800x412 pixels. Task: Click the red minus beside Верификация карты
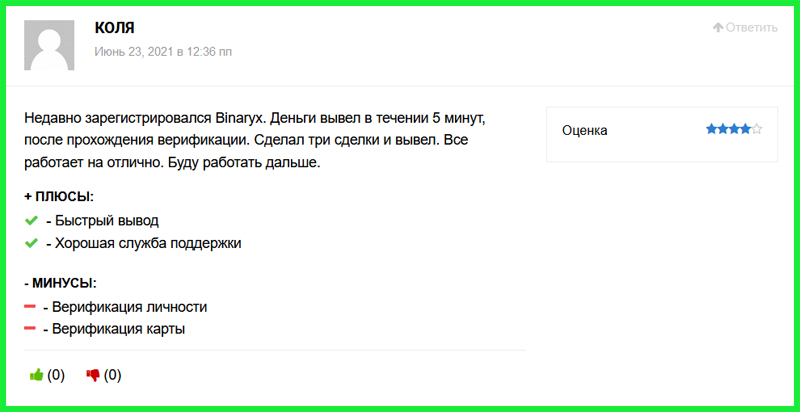click(x=31, y=328)
